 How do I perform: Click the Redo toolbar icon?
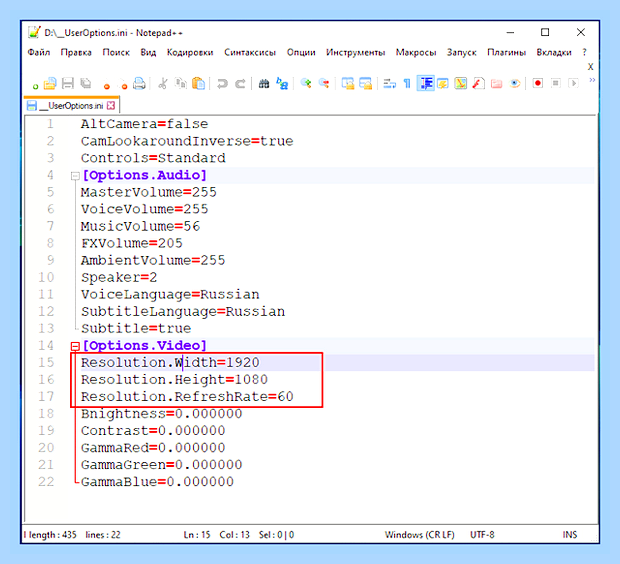(x=240, y=83)
